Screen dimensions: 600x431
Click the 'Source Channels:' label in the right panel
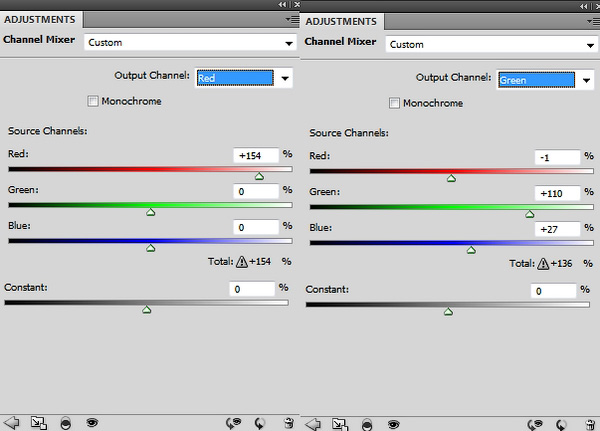coord(349,133)
